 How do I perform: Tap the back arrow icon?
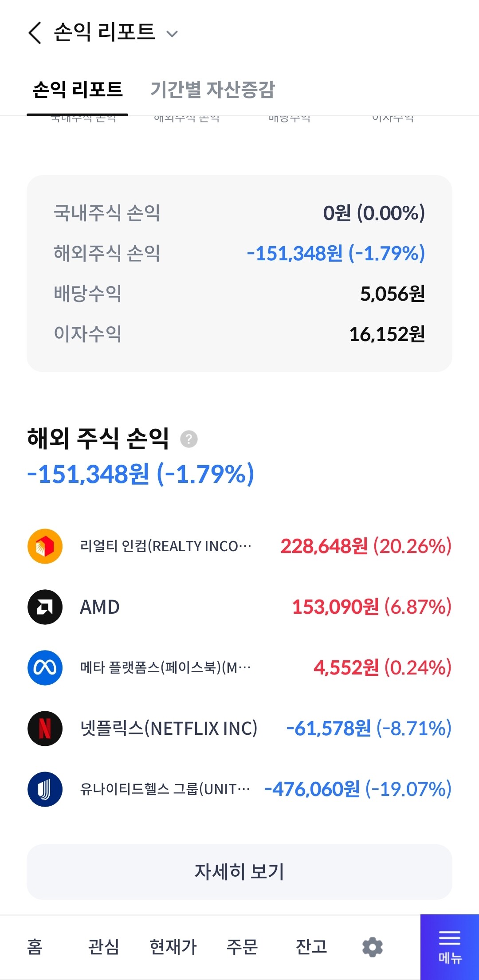point(35,33)
